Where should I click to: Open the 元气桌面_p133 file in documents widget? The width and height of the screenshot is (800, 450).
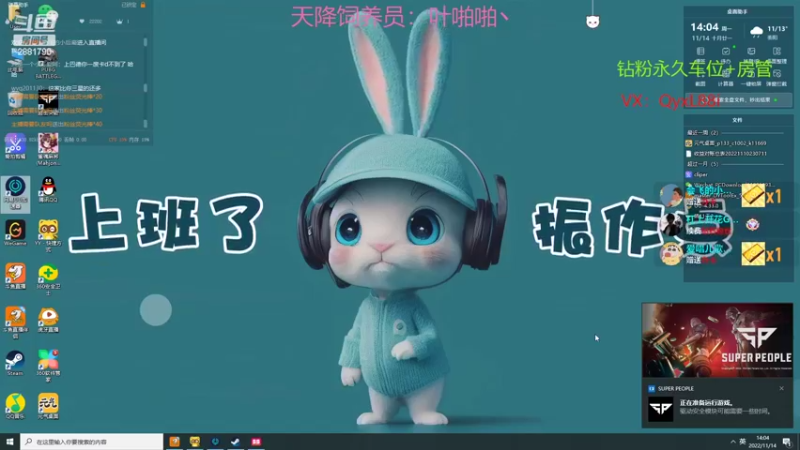click(726, 143)
